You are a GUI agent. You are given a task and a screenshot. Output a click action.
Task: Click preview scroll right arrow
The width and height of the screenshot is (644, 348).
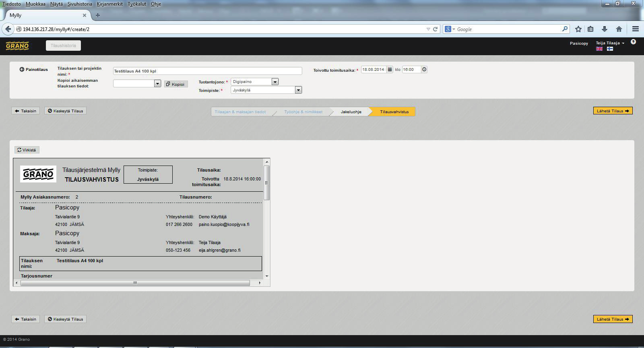260,283
